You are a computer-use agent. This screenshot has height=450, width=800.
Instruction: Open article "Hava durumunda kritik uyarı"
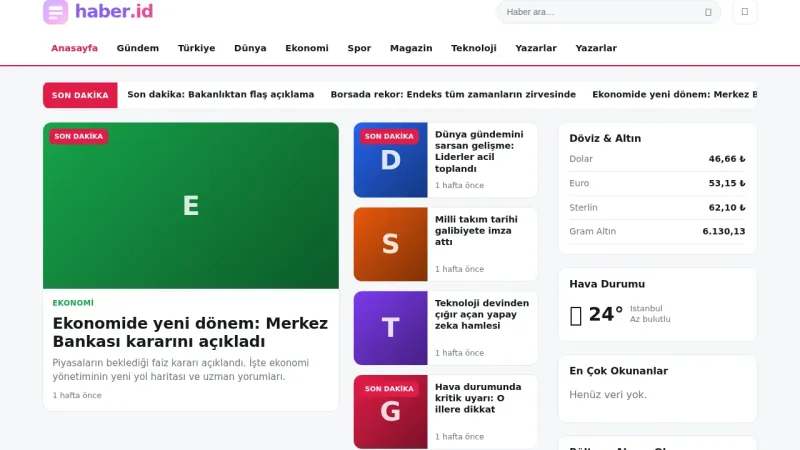(478, 398)
